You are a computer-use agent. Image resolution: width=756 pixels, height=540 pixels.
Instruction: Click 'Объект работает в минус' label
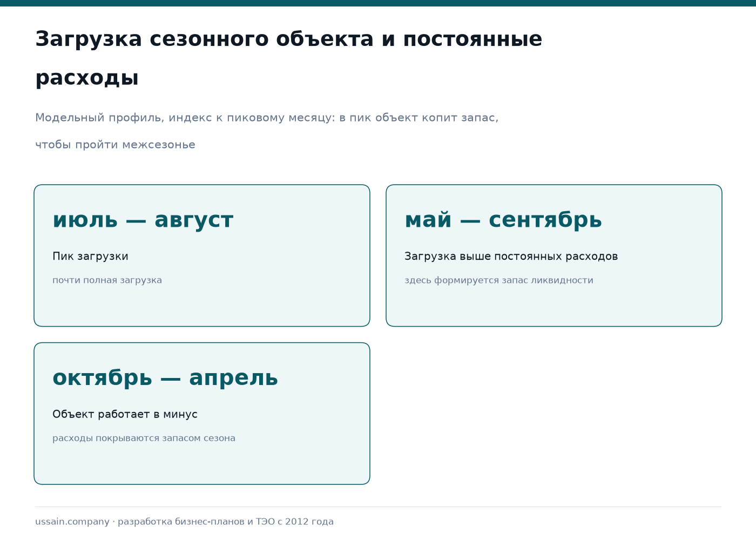[x=125, y=414]
